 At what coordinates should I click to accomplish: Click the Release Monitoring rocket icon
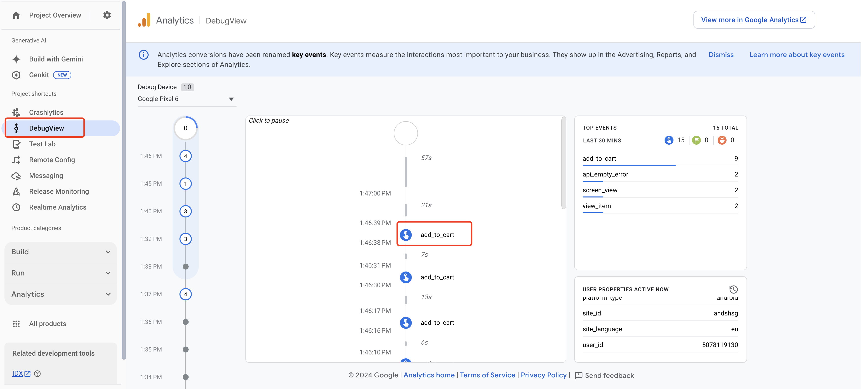click(x=16, y=191)
